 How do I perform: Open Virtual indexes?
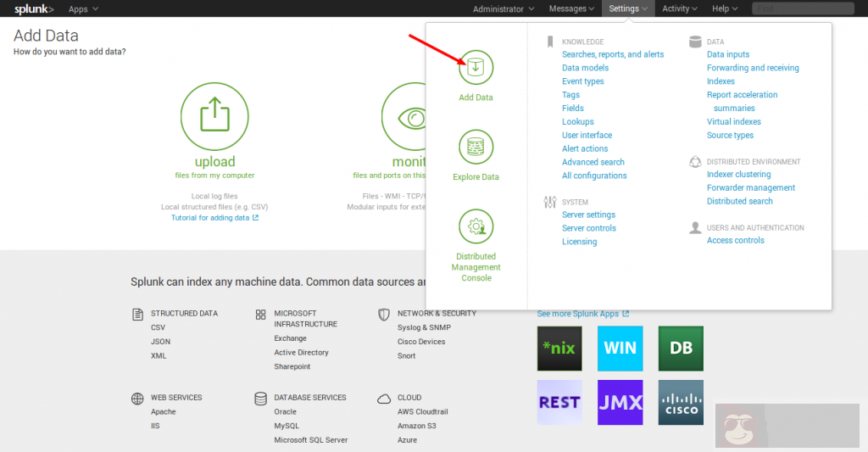coord(734,122)
